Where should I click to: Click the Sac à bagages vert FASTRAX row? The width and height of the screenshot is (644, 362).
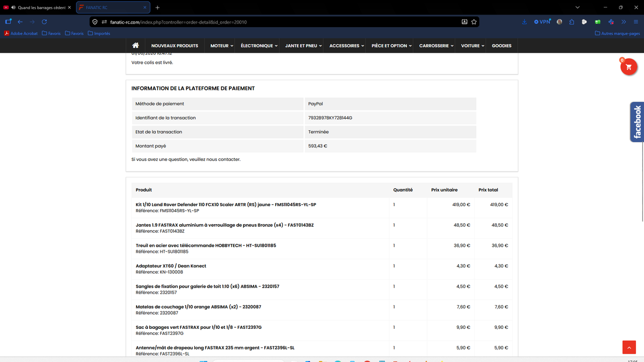(x=322, y=330)
